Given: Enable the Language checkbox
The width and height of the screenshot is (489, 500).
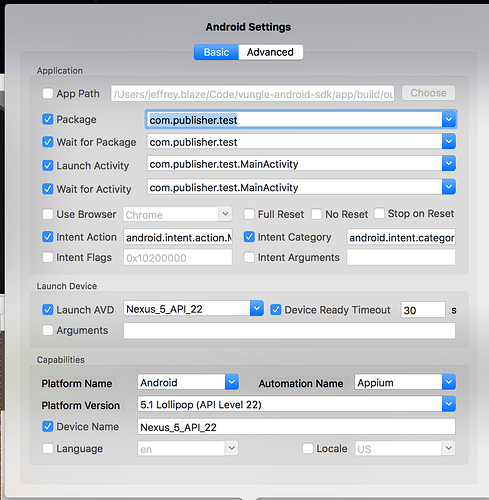Looking at the screenshot, I should tap(48, 448).
